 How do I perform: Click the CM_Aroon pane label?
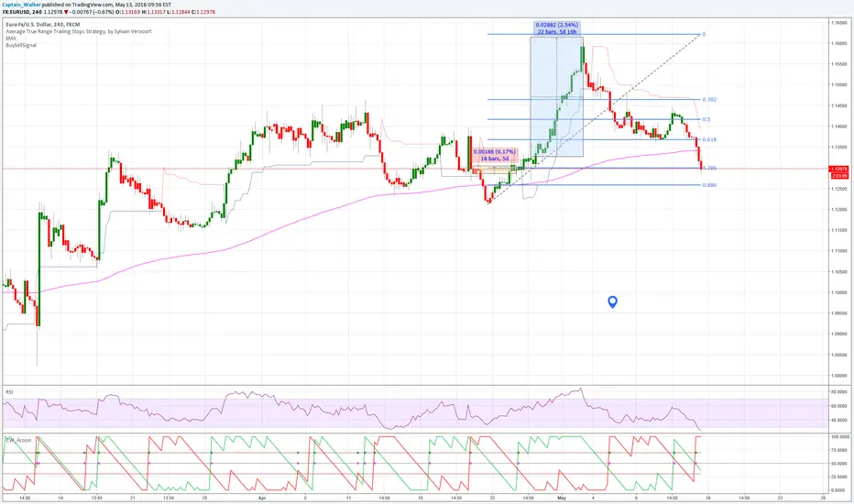click(18, 440)
